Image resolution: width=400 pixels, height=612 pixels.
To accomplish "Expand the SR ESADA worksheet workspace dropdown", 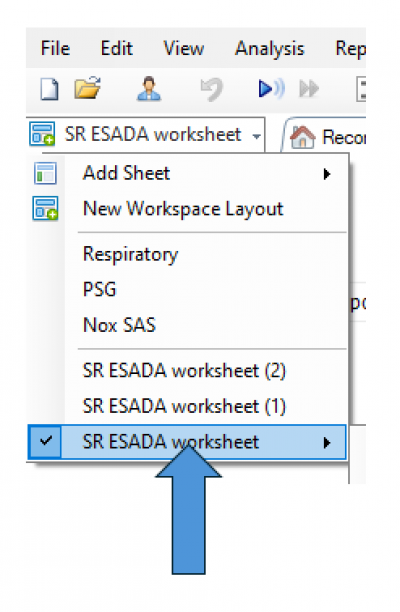I will tap(256, 136).
